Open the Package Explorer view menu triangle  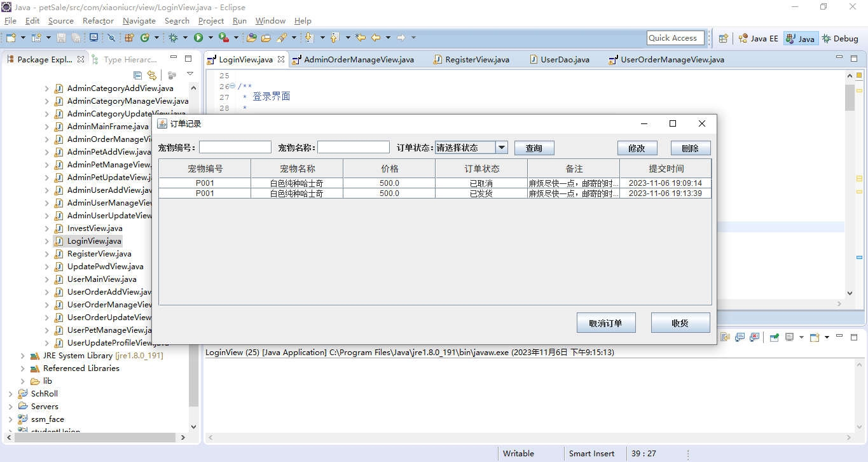[x=189, y=74]
